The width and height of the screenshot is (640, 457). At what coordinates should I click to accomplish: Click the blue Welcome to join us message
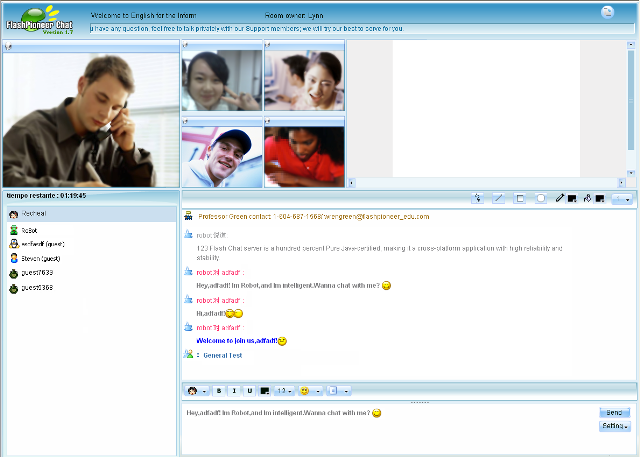pyautogui.click(x=237, y=341)
